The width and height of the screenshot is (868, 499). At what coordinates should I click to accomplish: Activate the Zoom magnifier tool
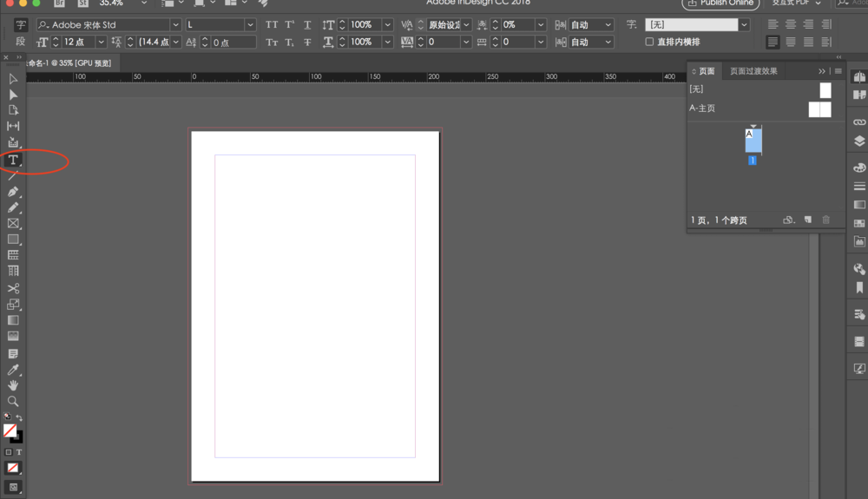tap(13, 402)
